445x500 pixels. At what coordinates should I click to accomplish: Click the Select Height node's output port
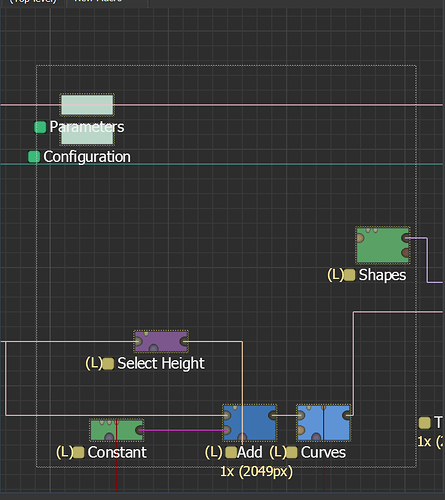click(184, 341)
